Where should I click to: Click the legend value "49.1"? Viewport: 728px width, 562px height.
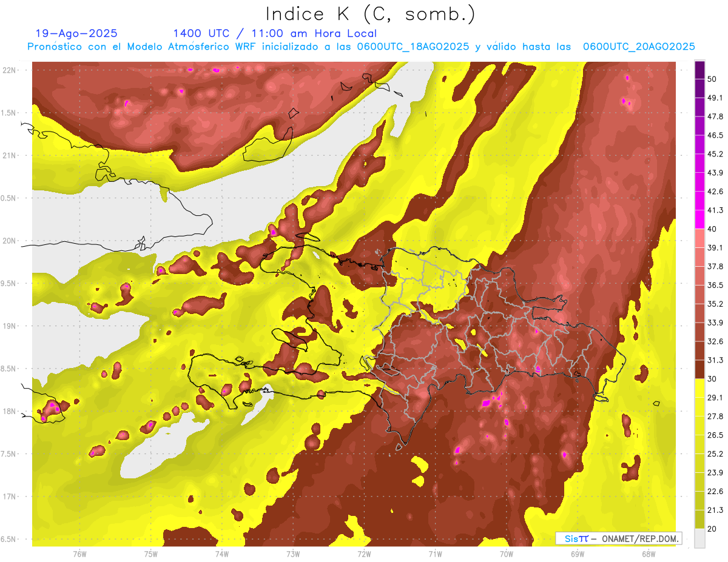(715, 98)
